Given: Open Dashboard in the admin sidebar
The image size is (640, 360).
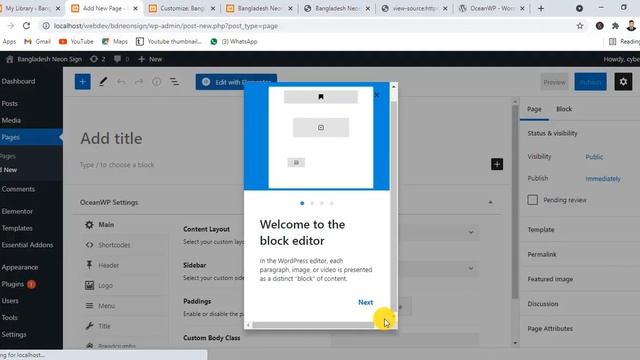Looking at the screenshot, I should click(18, 81).
